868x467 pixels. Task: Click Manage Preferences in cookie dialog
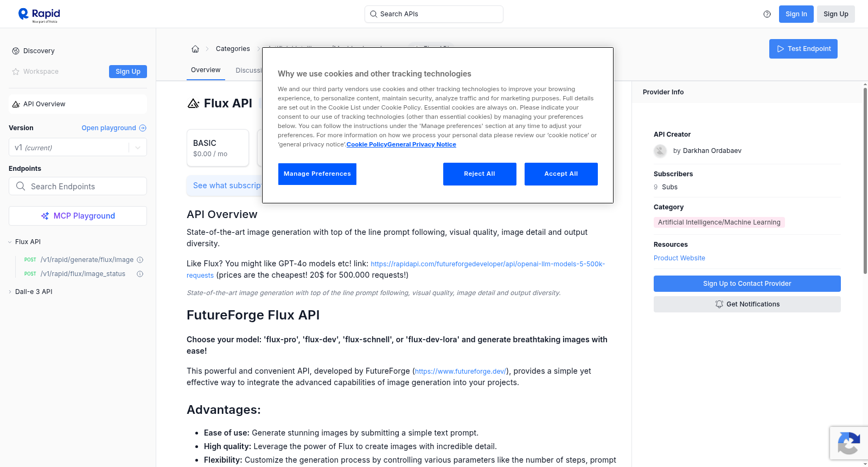(x=317, y=174)
